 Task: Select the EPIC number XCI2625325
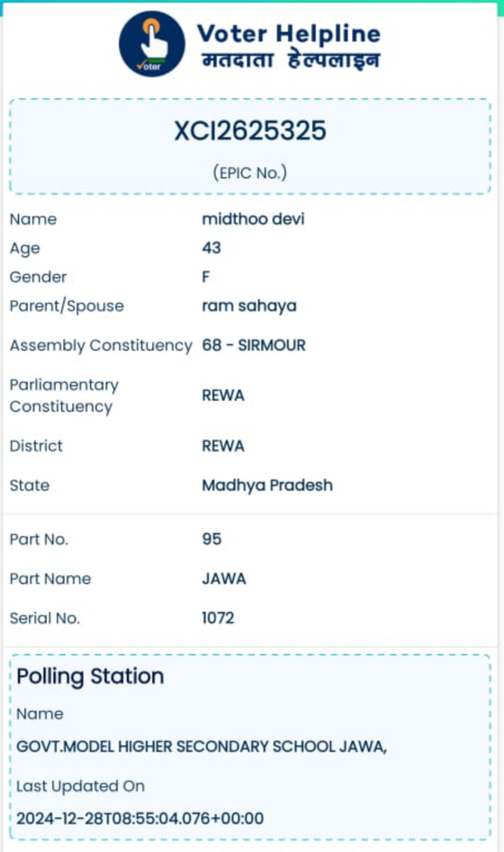(x=250, y=131)
